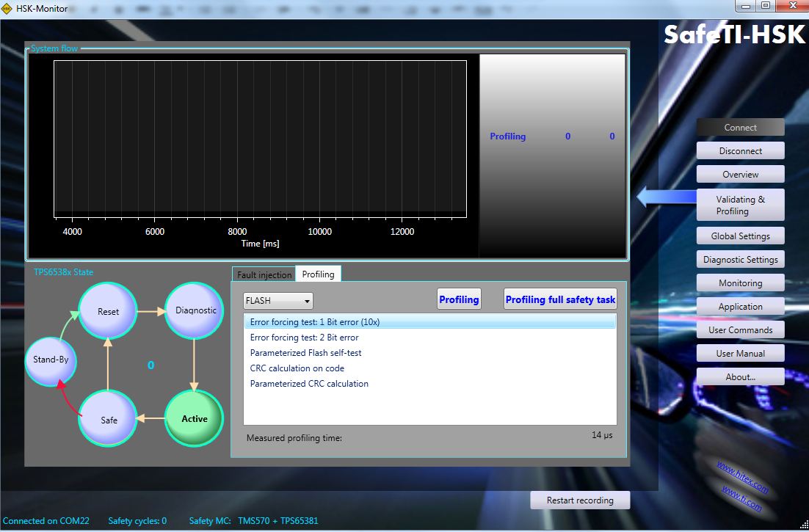Image resolution: width=809 pixels, height=532 pixels.
Task: Click the Connect button
Action: (741, 128)
